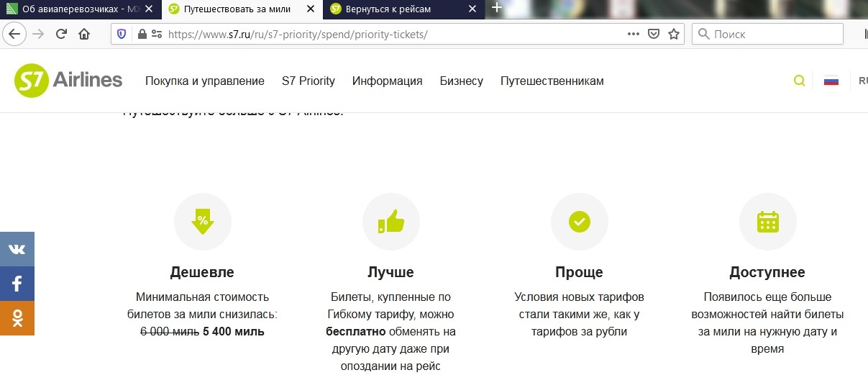Go back to previous page
Screen dimensions: 868x388
[14, 34]
